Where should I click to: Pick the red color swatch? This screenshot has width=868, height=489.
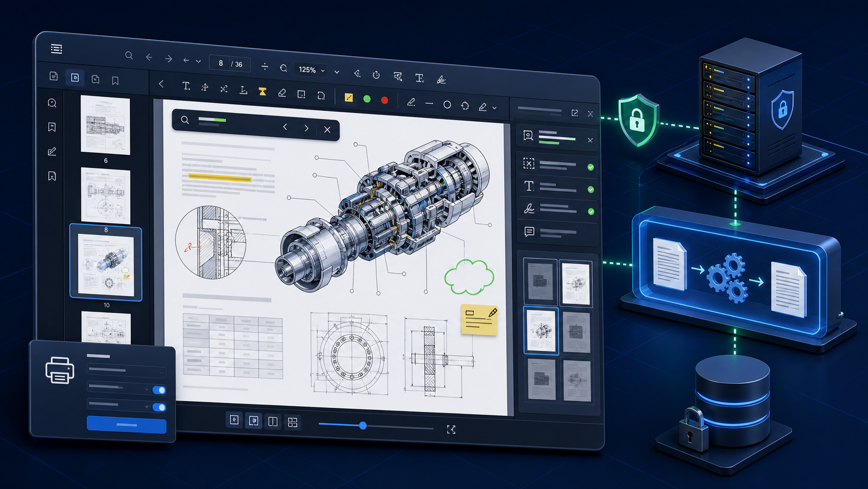tap(385, 100)
